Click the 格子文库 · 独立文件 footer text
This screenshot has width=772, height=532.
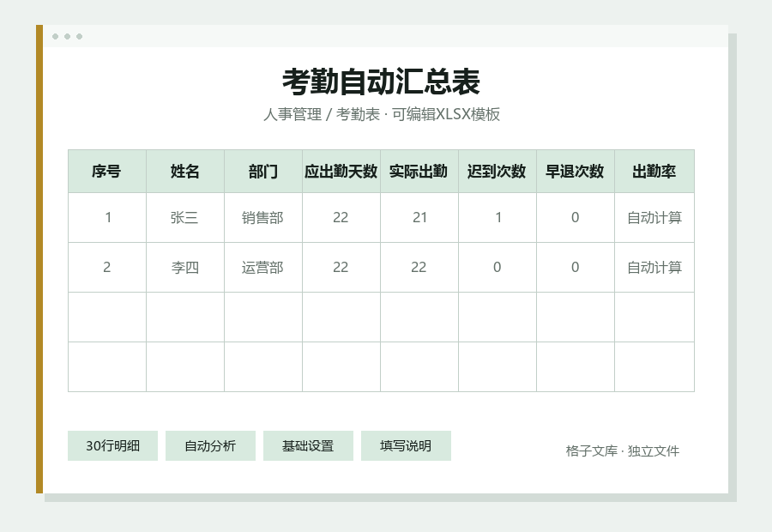click(x=623, y=451)
